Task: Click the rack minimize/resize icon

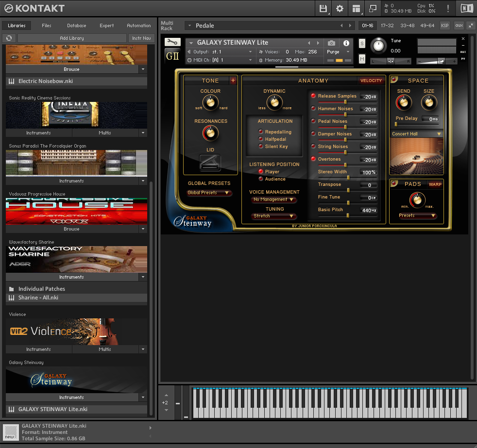Action: (x=471, y=26)
